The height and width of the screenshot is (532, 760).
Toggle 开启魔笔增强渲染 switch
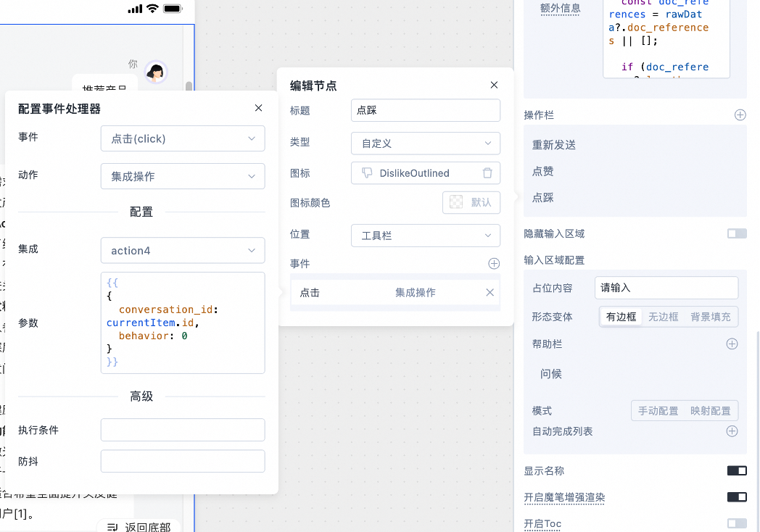737,496
